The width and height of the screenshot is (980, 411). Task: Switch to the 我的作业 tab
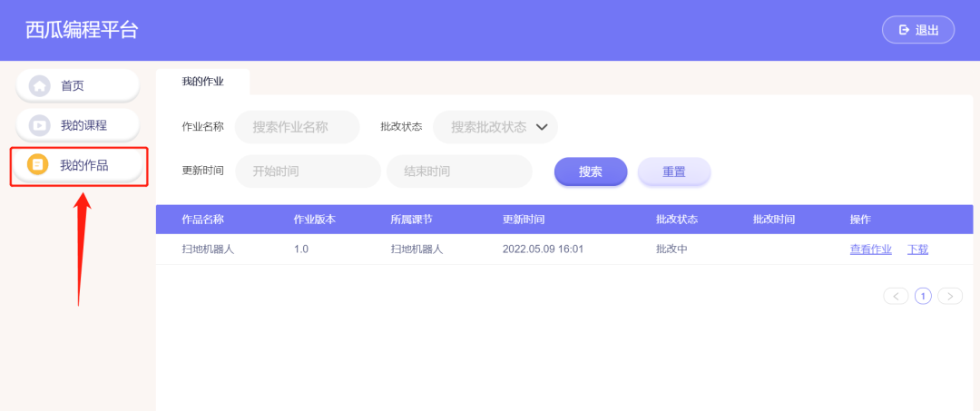[x=202, y=82]
